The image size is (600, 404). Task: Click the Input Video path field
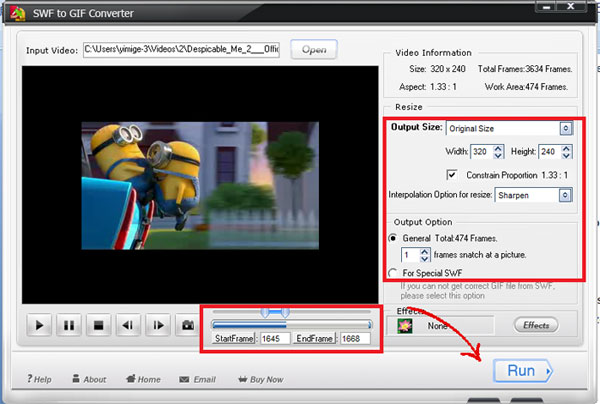click(181, 50)
